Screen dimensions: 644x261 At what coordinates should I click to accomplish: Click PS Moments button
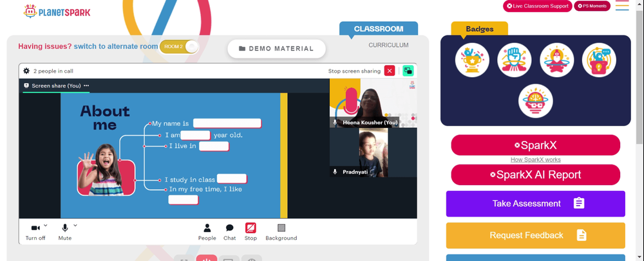point(592,6)
